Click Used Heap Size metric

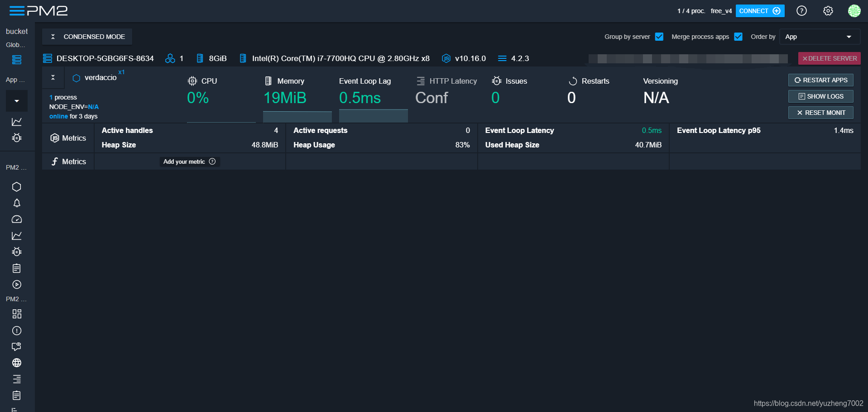pos(573,145)
